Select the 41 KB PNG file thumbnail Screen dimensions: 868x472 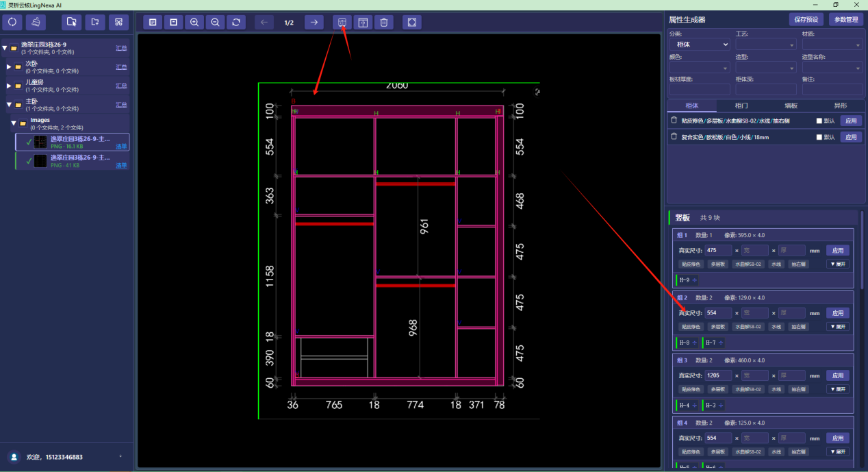pos(40,161)
